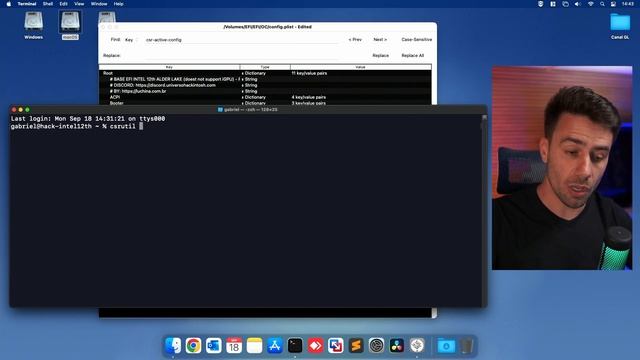Open the App Store in the dock
Screen dimensions: 640x360
pos(275,346)
